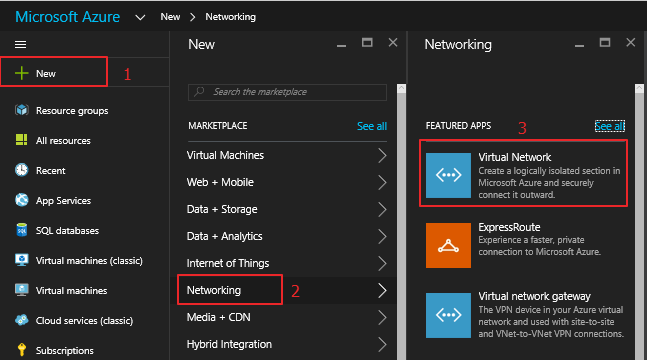Click the Search the marketplace field
The width and height of the screenshot is (647, 360).
click(287, 92)
